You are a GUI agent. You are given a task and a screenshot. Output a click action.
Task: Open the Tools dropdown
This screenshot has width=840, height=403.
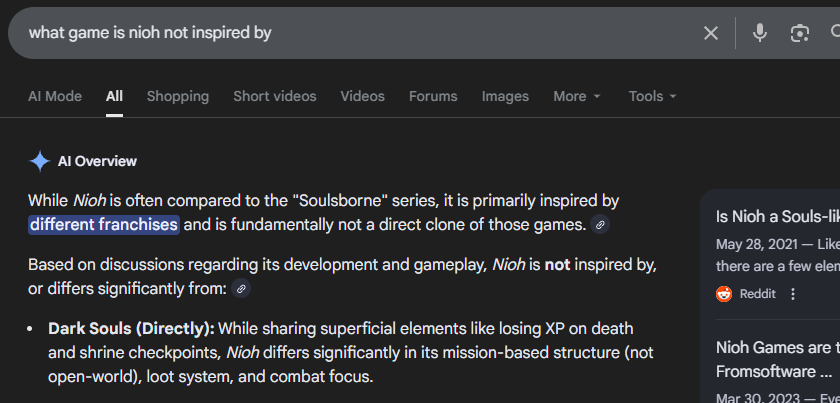tap(652, 97)
